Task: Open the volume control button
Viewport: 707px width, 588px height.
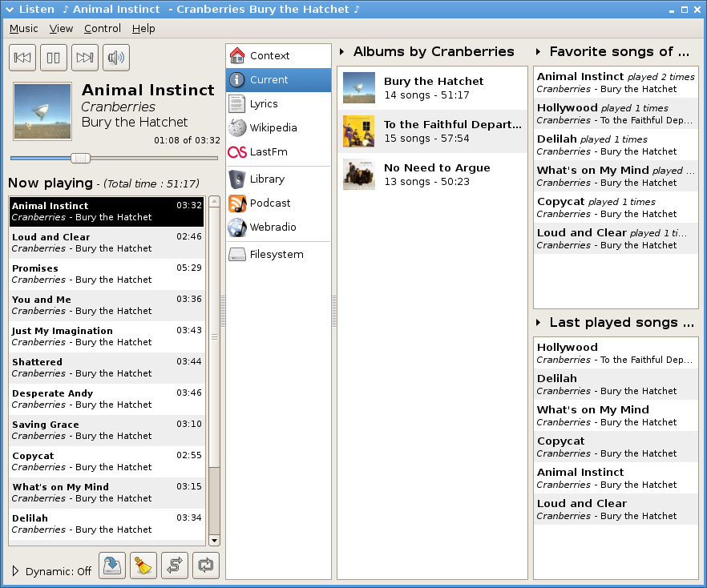Action: pos(116,58)
